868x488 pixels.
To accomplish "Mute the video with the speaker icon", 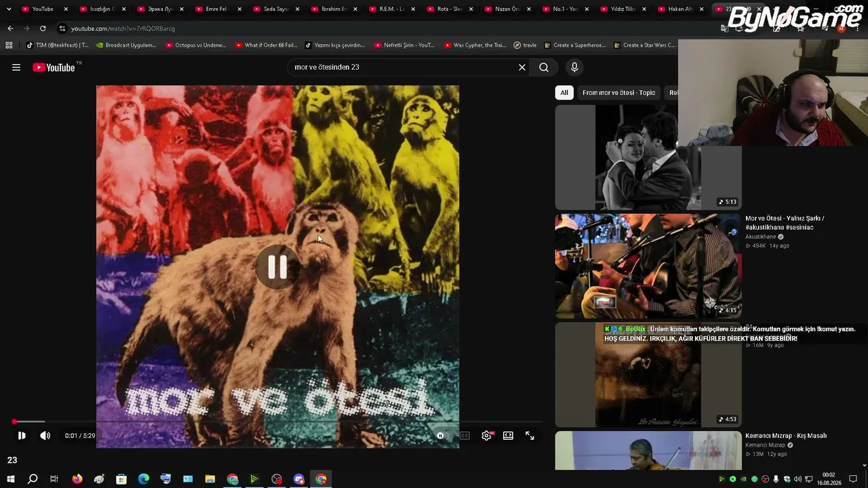I will pos(45,436).
